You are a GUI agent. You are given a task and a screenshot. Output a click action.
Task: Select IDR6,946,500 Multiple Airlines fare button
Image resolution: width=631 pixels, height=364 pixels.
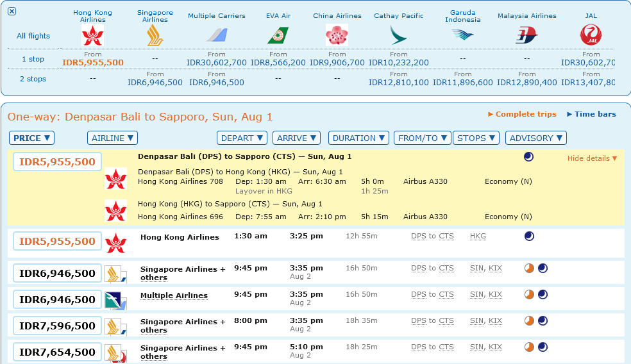tap(57, 300)
